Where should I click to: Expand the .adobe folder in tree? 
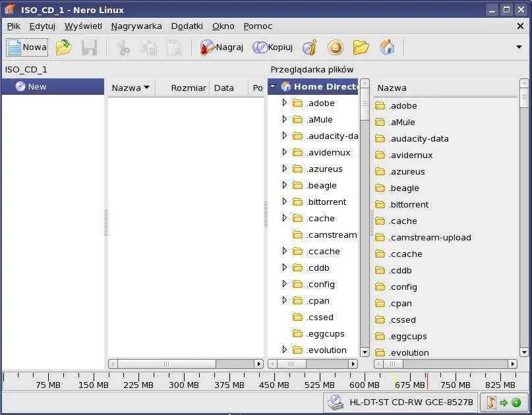(x=285, y=102)
